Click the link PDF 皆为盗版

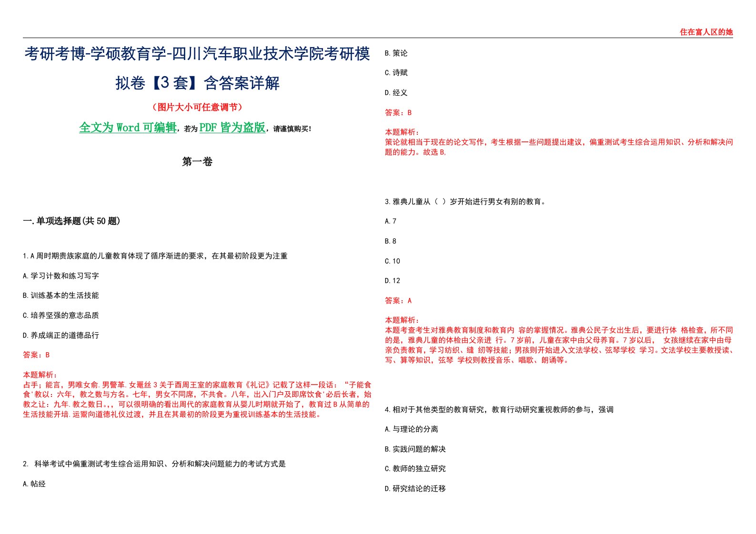232,128
